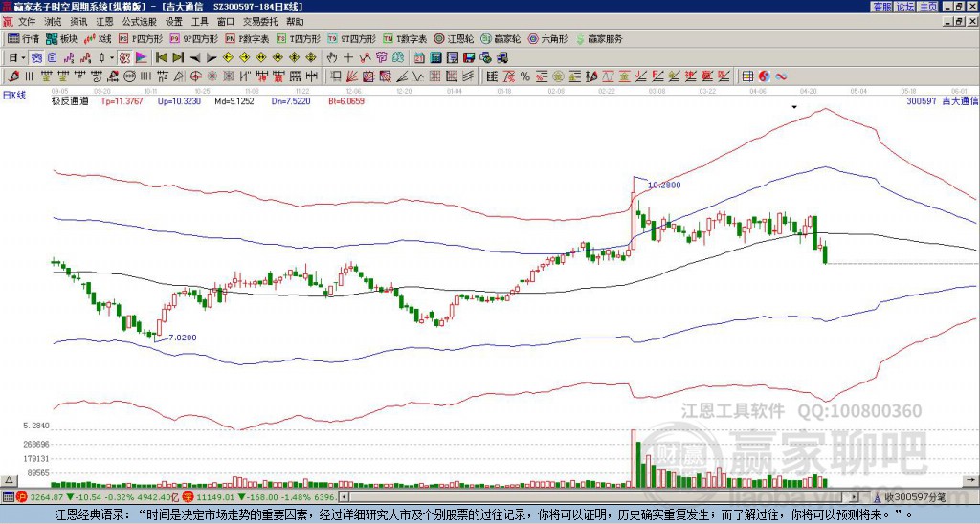
Task: Select the circle with line tool
Action: point(129,76)
